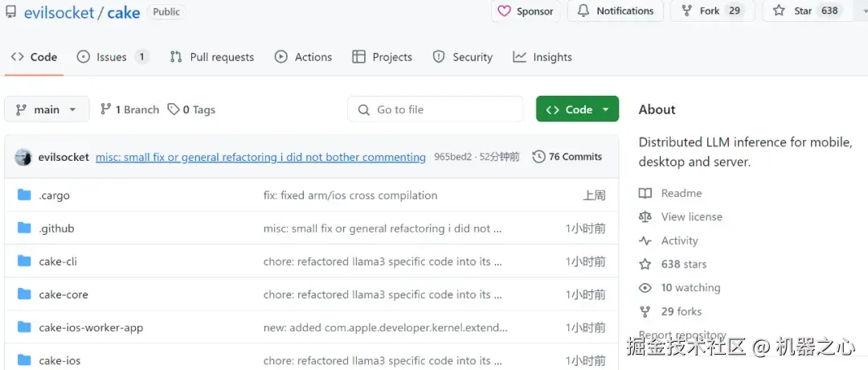This screenshot has height=370, width=868.
Task: Open the cake-core folder
Action: click(x=63, y=294)
